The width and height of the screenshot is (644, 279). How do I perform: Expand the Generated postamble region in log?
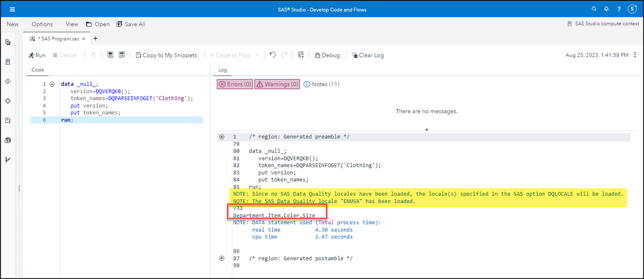click(x=222, y=258)
